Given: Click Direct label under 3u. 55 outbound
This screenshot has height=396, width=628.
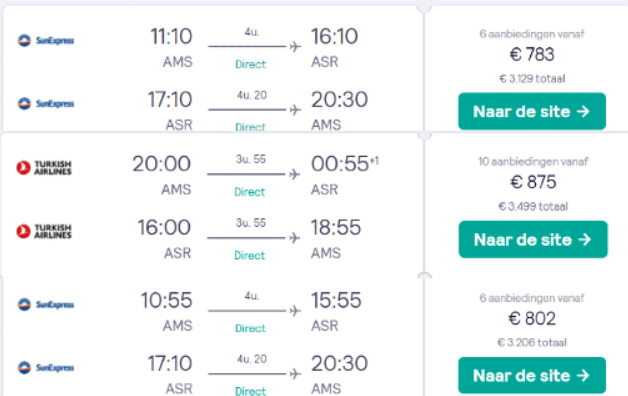Looking at the screenshot, I should (250, 192).
